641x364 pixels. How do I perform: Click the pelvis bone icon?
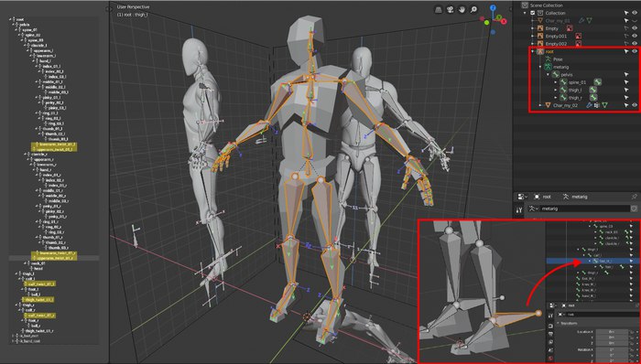pyautogui.click(x=555, y=75)
